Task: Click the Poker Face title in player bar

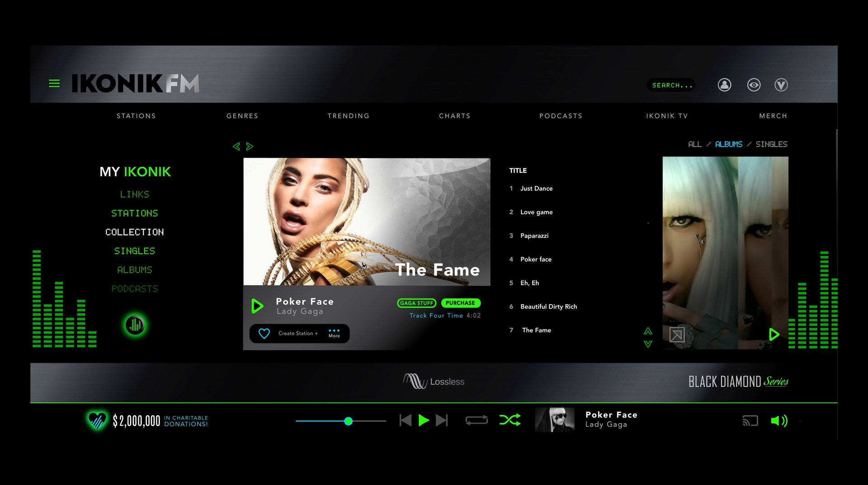Action: coord(611,415)
